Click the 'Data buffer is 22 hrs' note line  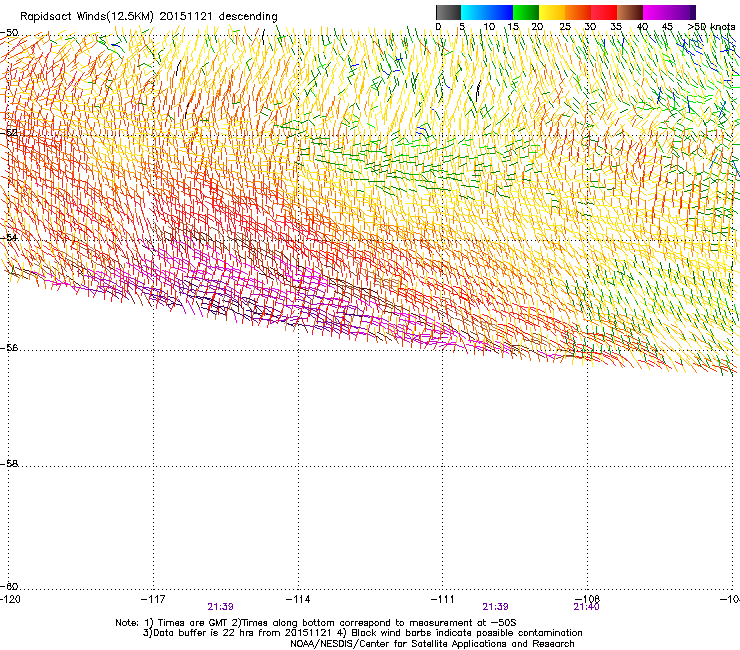pyautogui.click(x=362, y=633)
